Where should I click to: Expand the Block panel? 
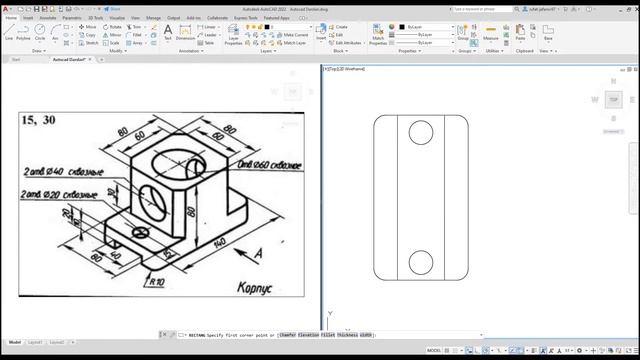[x=340, y=51]
